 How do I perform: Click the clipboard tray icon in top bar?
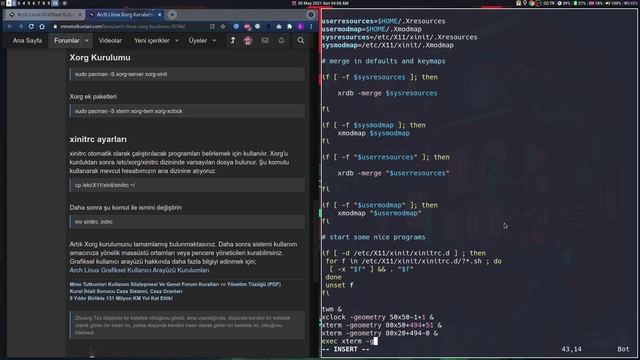pos(518,3)
